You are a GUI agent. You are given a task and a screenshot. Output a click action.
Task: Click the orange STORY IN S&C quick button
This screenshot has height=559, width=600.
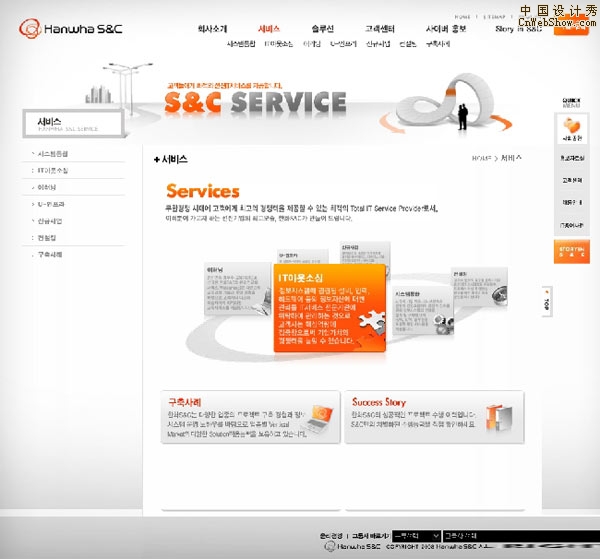point(572,251)
